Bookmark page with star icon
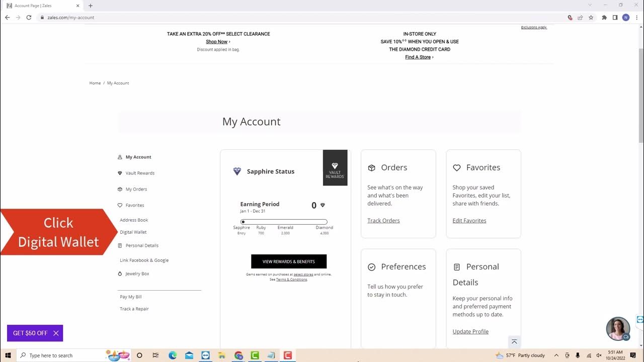Image resolution: width=644 pixels, height=362 pixels. (591, 17)
